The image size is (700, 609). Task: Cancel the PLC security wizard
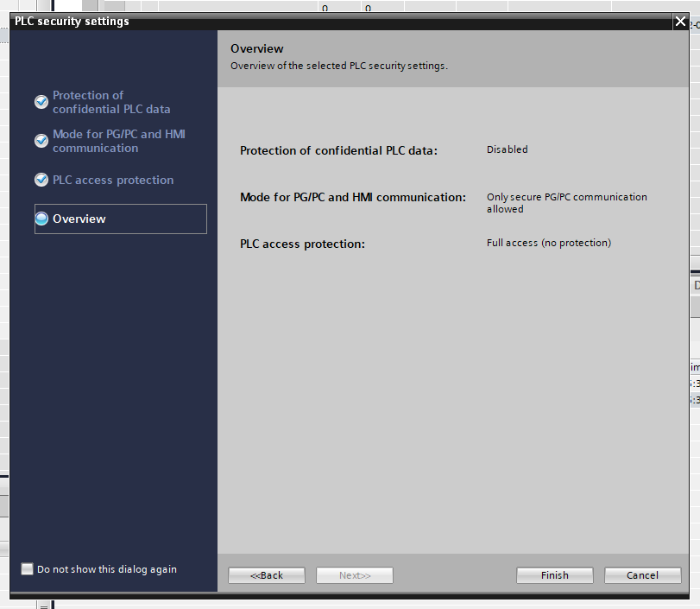pyautogui.click(x=642, y=575)
